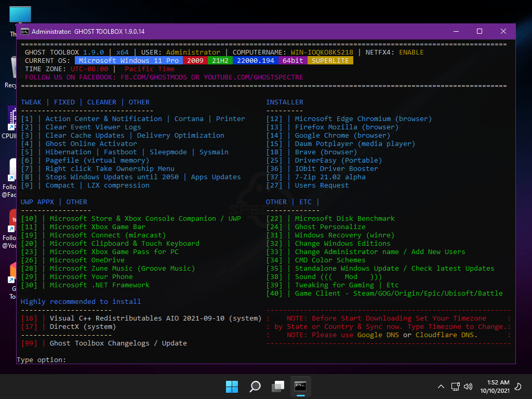The height and width of the screenshot is (399, 532).
Task: Click '7-Zip 21.02 alpha' line
Action: 330,177
